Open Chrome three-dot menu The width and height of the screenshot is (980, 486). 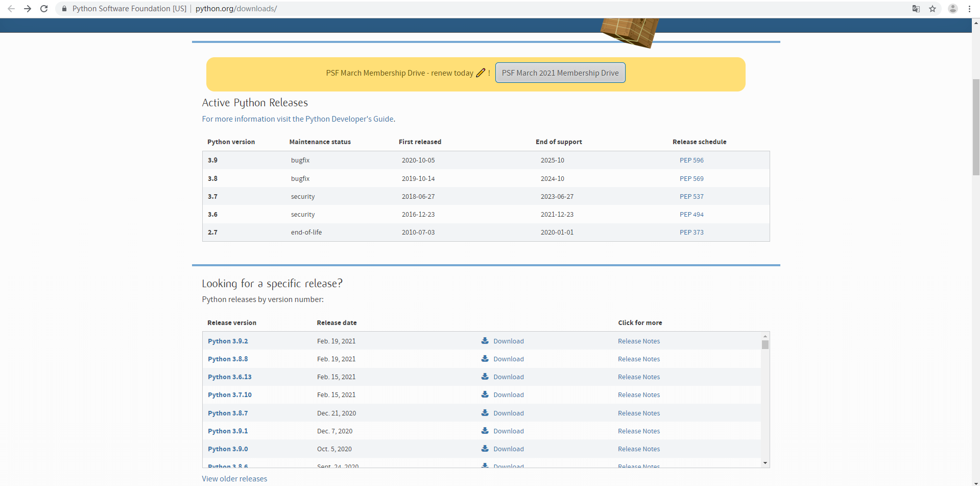(x=969, y=9)
